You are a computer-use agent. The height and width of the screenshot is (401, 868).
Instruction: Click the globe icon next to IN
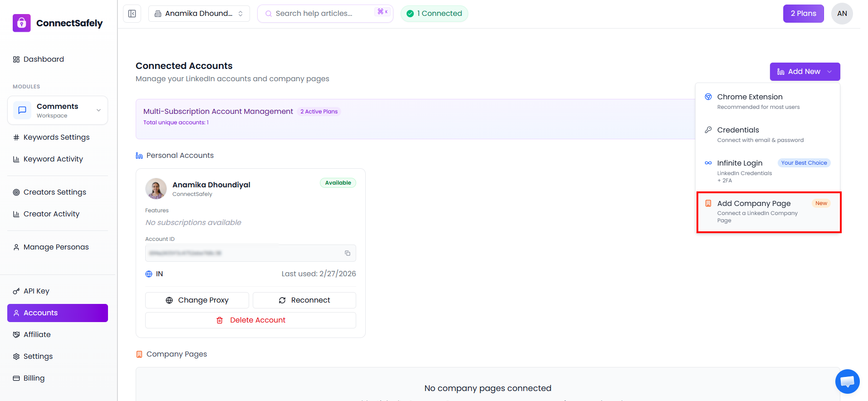coord(149,274)
